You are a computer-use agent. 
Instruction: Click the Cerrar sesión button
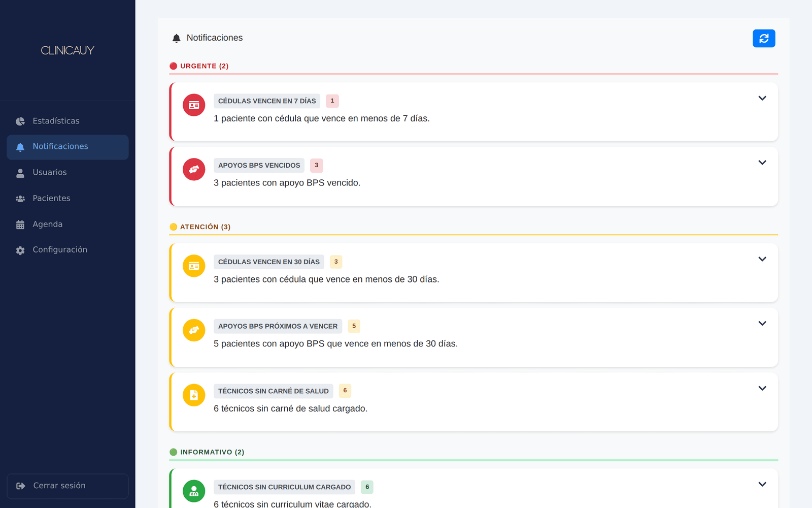(x=67, y=486)
